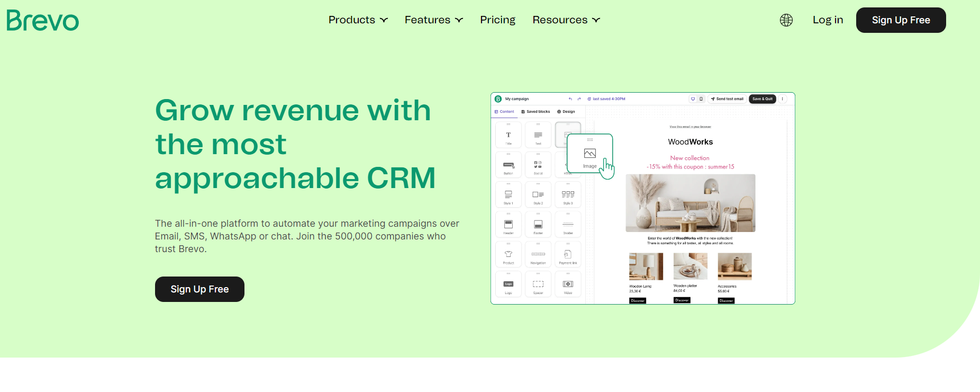980x392 pixels.
Task: Open the language globe selector
Action: pos(786,20)
